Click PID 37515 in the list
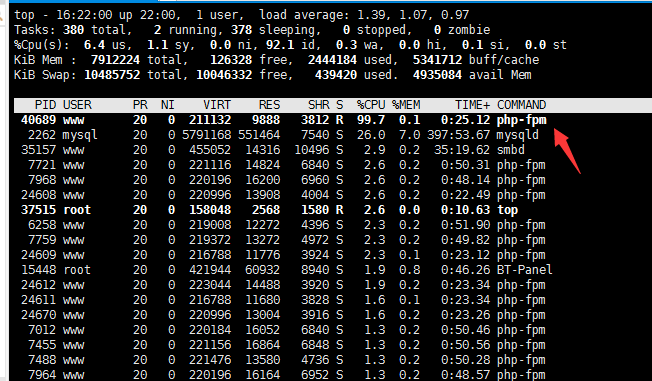 click(x=38, y=210)
